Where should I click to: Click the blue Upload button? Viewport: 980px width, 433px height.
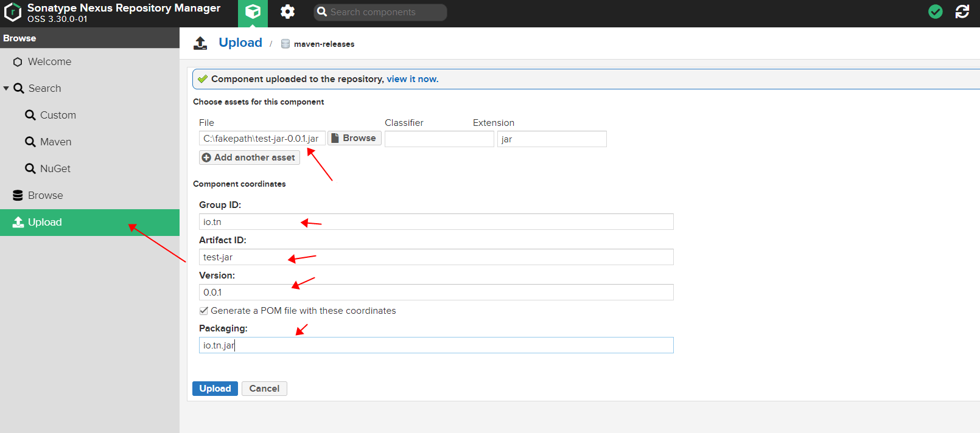[x=215, y=389]
